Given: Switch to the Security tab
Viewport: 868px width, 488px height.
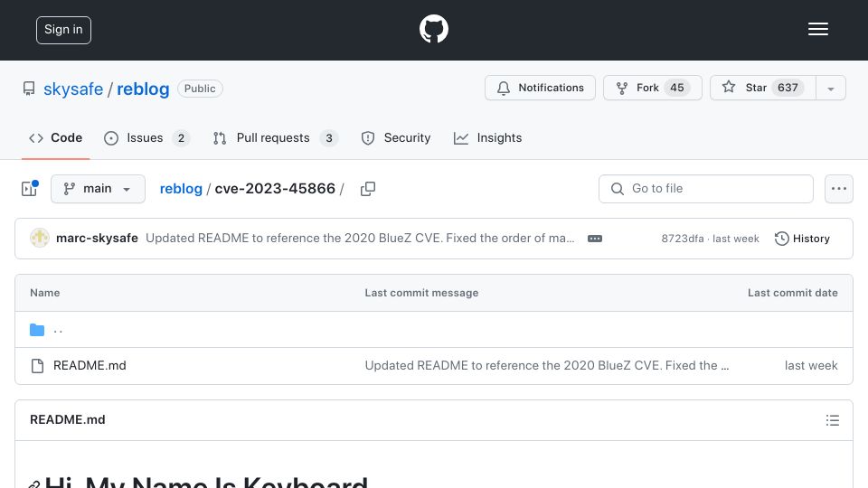Looking at the screenshot, I should click(395, 137).
